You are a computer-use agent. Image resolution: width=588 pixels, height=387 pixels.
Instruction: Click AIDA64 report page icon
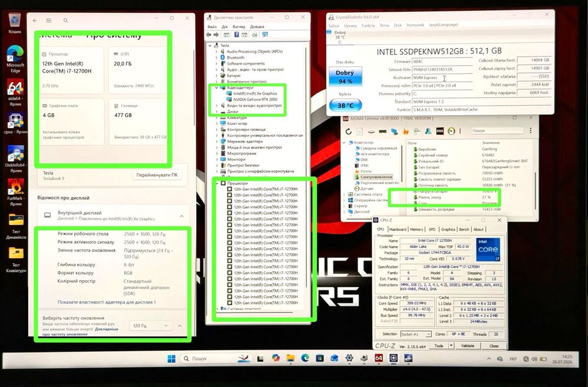(360, 132)
